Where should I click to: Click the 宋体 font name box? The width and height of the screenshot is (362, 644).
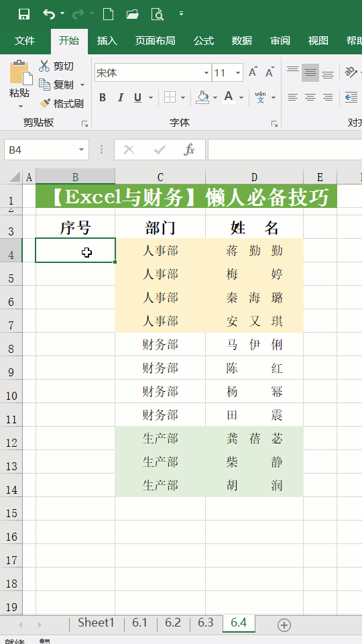pyautogui.click(x=149, y=73)
